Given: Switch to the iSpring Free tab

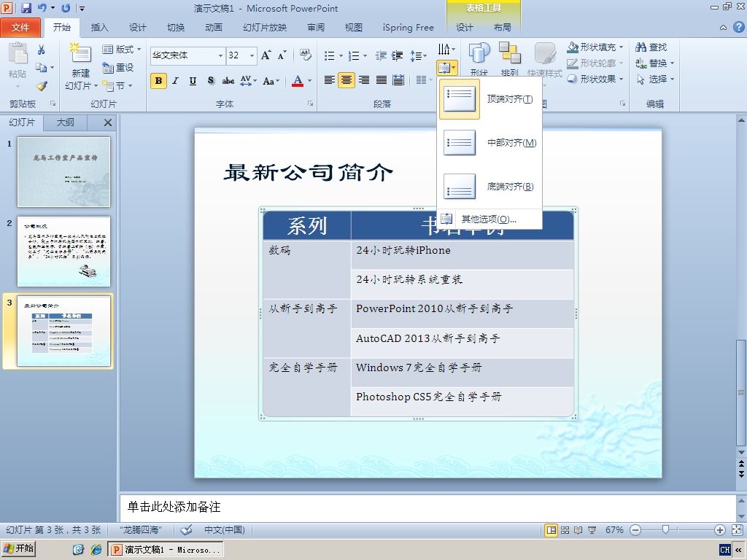Looking at the screenshot, I should tap(409, 28).
